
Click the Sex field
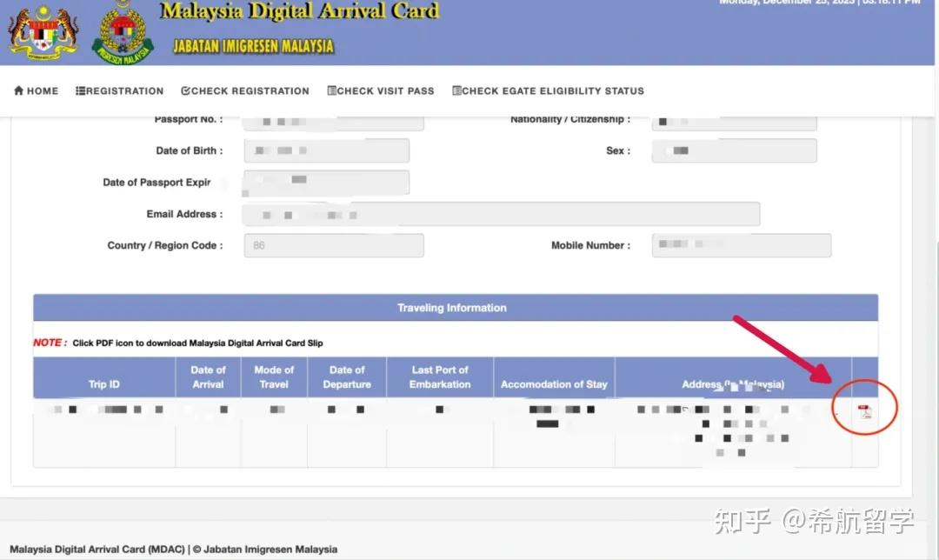[x=734, y=150]
